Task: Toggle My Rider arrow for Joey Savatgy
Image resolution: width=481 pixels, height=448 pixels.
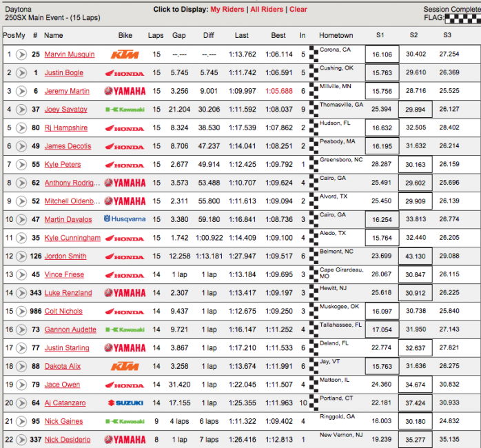Action: click(x=21, y=110)
